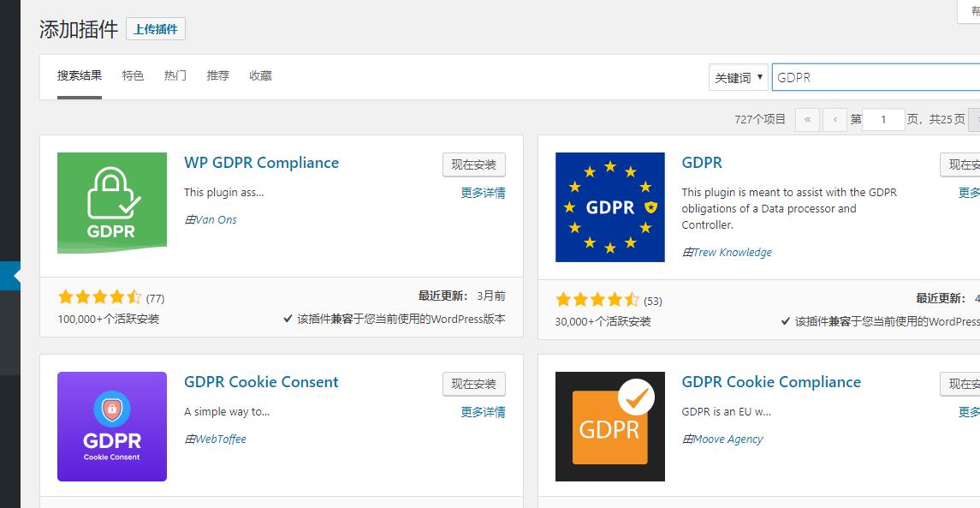Open author link Trew Knowledge
The image size is (980, 508).
[x=732, y=252]
